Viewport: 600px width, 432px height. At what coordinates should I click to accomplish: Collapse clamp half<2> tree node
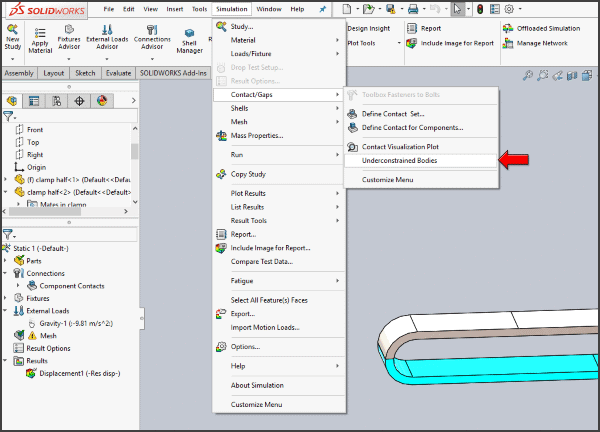click(x=5, y=192)
